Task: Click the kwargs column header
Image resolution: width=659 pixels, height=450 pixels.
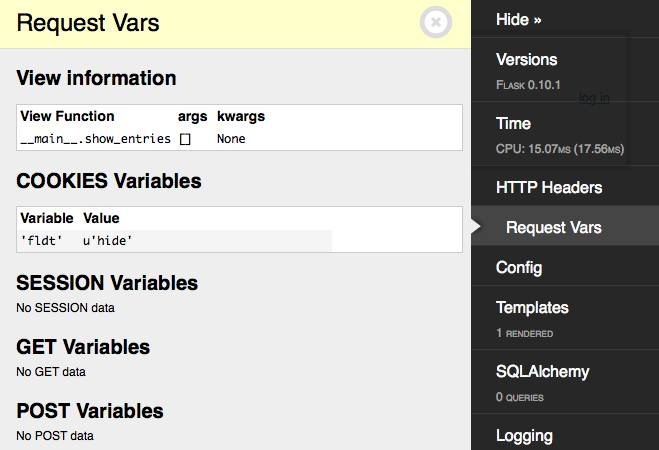Action: click(x=241, y=116)
